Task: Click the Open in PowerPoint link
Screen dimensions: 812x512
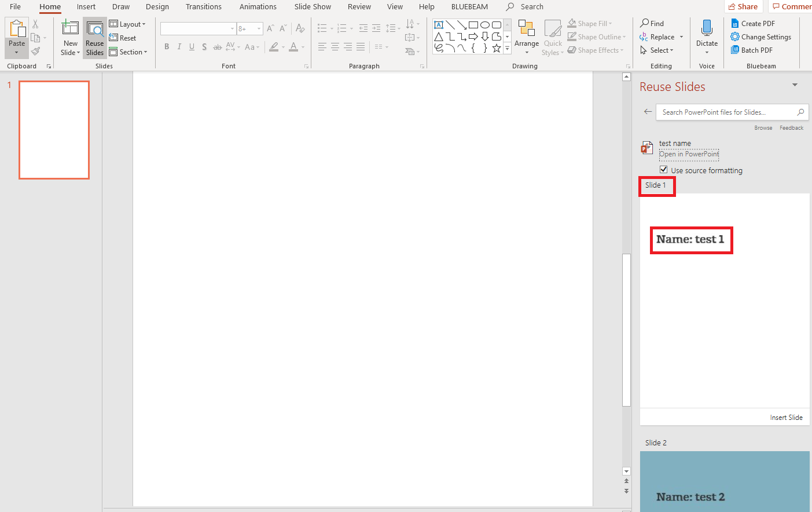Action: click(x=689, y=154)
